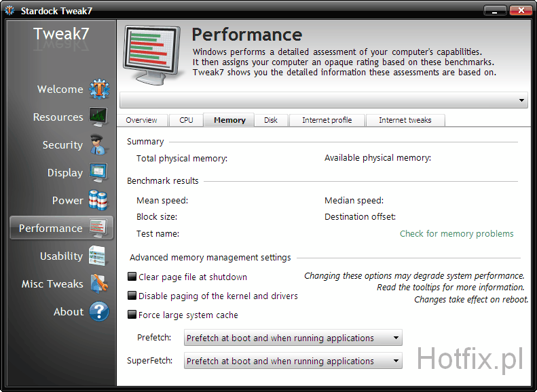This screenshot has width=537, height=392.
Task: Toggle Disable paging of kernel and drivers
Action: click(x=132, y=295)
